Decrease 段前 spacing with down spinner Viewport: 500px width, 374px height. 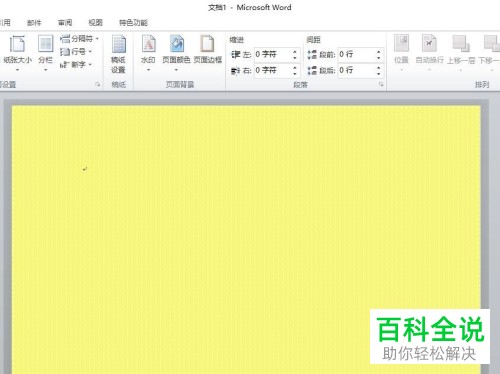(378, 58)
